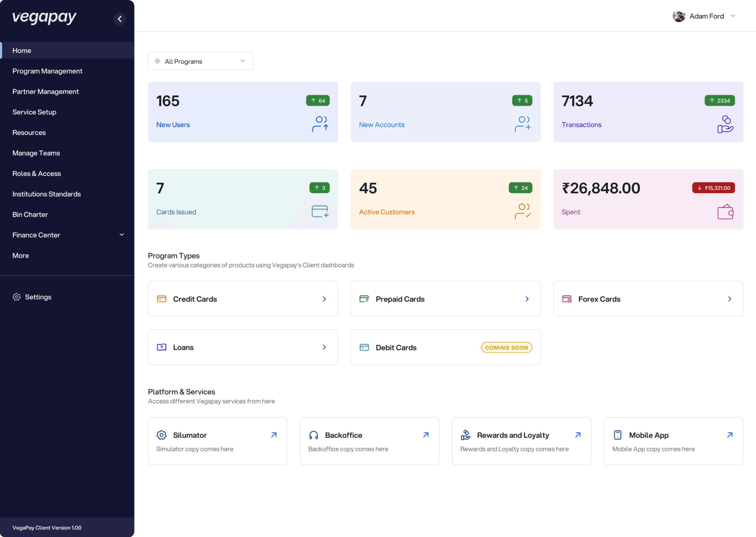Image resolution: width=756 pixels, height=537 pixels.
Task: Open the Credit Cards program chevron
Action: [324, 299]
